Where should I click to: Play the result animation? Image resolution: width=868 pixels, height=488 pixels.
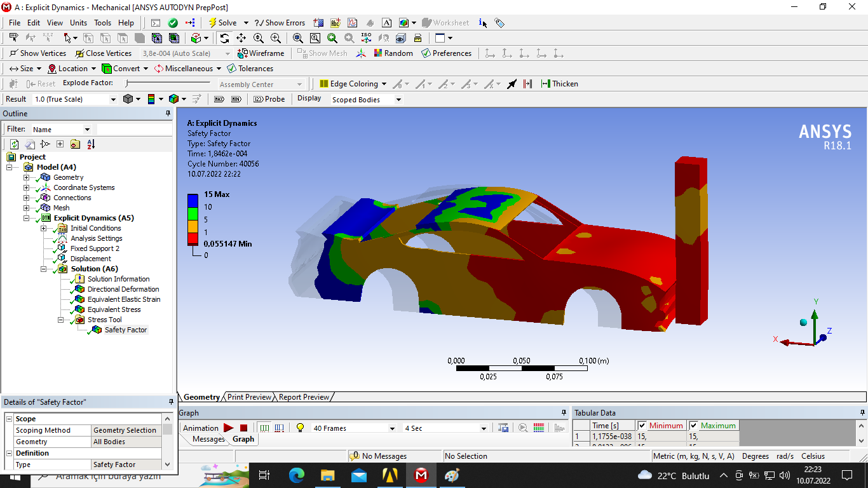click(229, 428)
